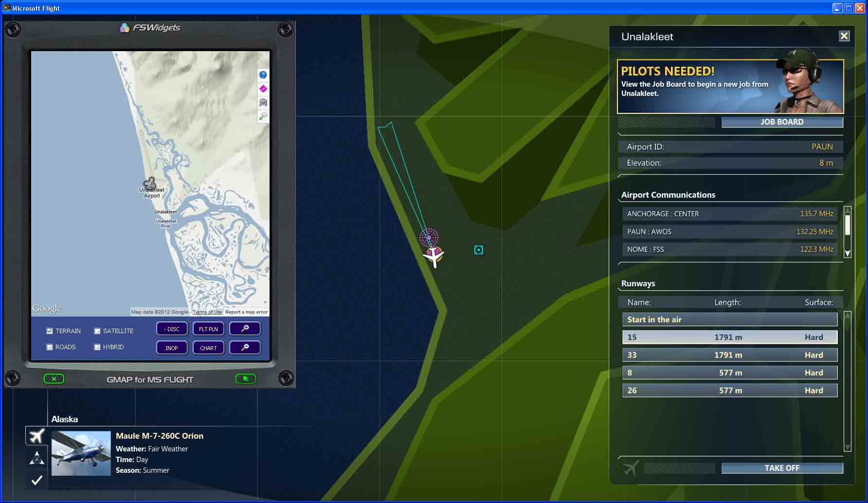The image size is (868, 503).
Task: Click the Unalakleet Airport marker on Google map
Action: (150, 184)
